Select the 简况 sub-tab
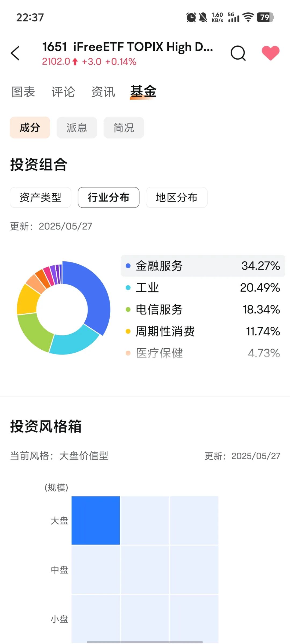This screenshot has width=290, height=644. pyautogui.click(x=124, y=128)
